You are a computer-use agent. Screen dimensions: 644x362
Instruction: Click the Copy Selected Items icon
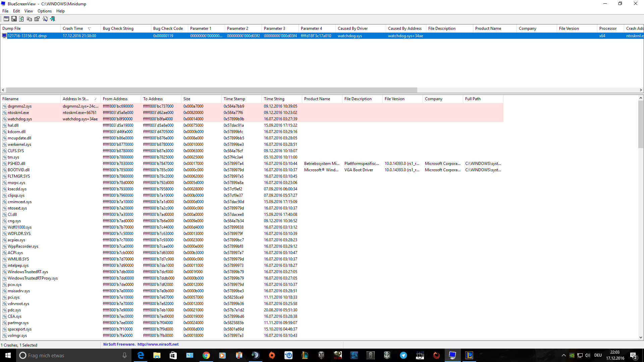pos(29,19)
